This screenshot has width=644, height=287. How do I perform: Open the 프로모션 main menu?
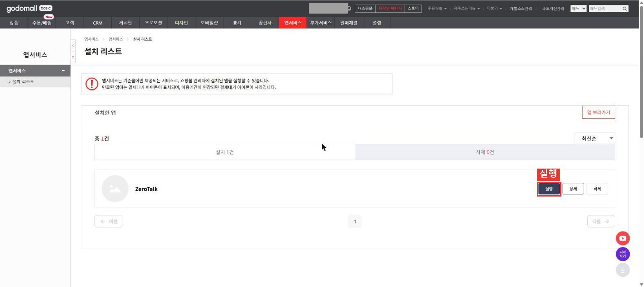coord(154,23)
